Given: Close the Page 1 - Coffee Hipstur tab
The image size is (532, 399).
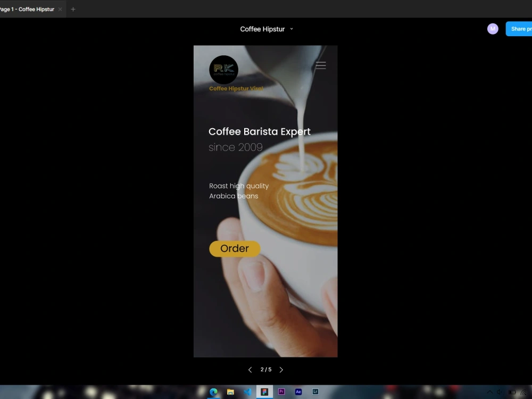Looking at the screenshot, I should 60,9.
